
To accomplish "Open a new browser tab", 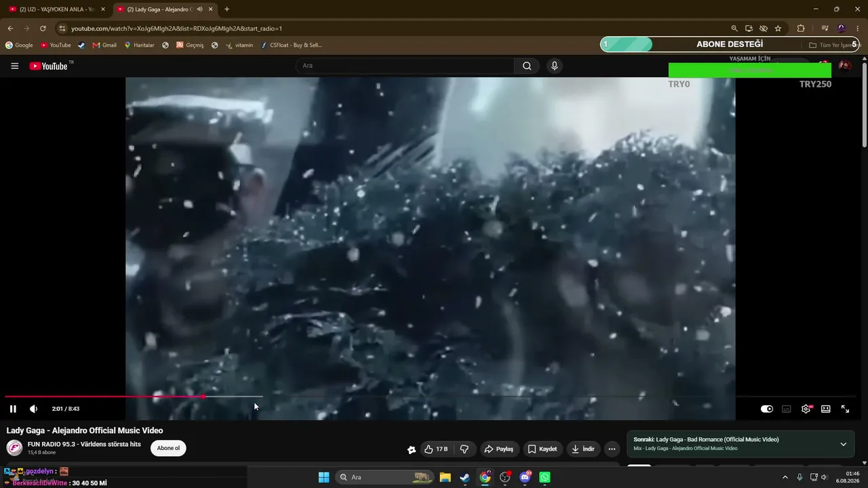I will click(227, 9).
